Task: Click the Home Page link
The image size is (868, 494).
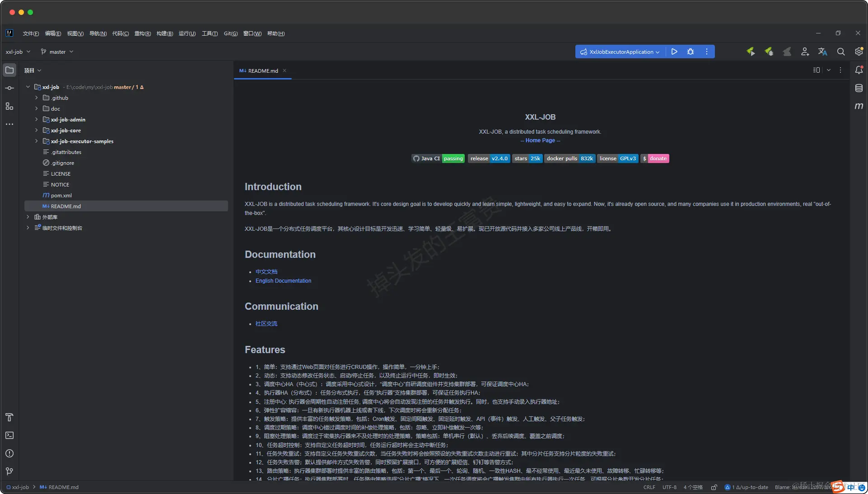Action: coord(540,140)
